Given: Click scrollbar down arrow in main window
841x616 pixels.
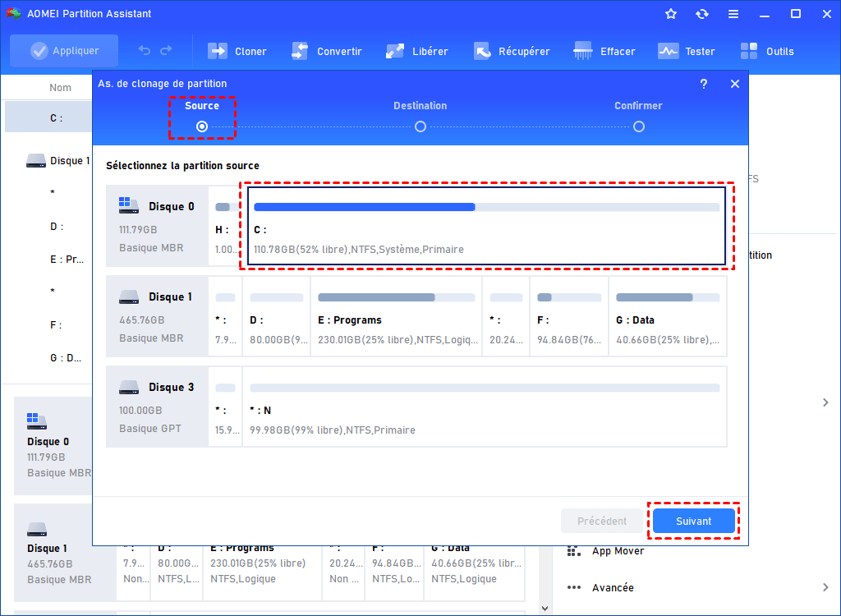Looking at the screenshot, I should [545, 609].
